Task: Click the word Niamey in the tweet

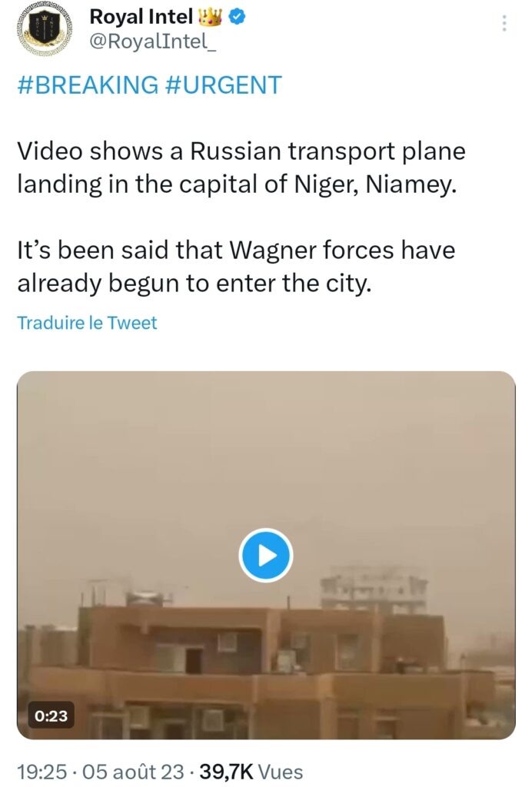Action: click(411, 184)
